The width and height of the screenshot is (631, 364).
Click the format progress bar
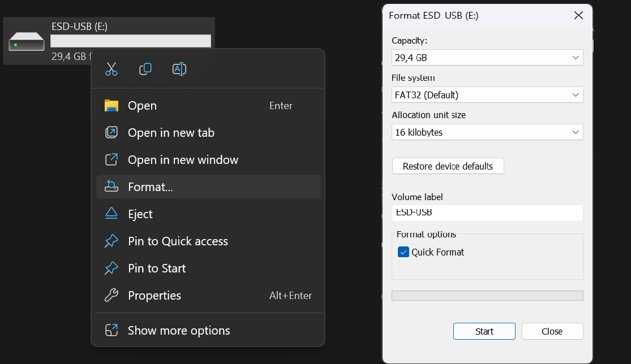(487, 296)
